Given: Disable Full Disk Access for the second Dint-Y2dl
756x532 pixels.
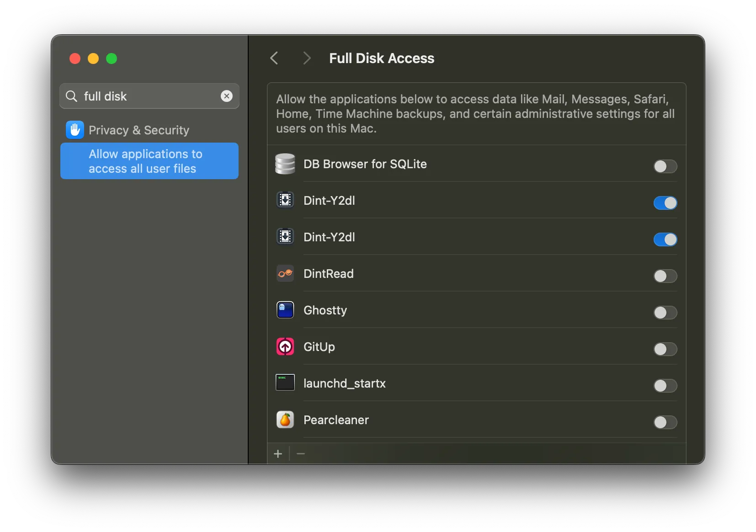Looking at the screenshot, I should click(665, 239).
